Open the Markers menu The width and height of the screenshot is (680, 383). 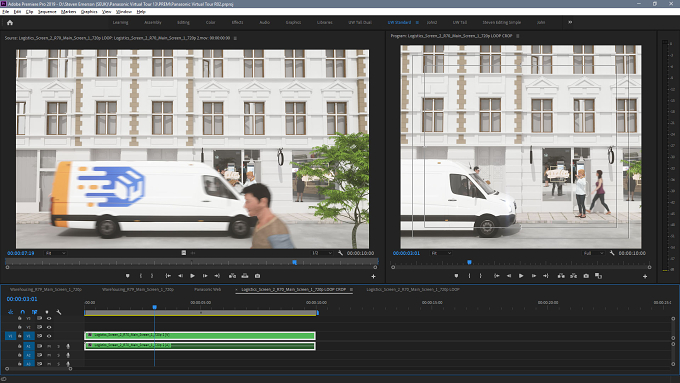[x=69, y=12]
